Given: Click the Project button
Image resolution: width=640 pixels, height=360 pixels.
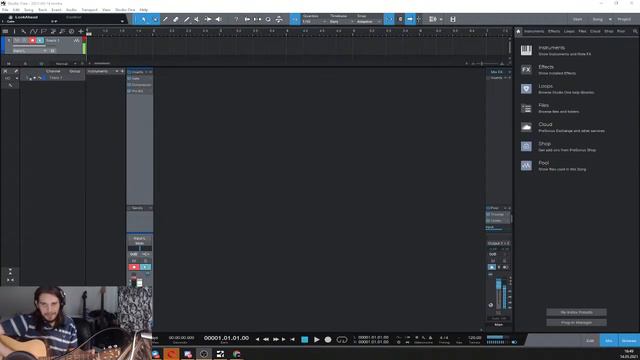Looking at the screenshot, I should (x=624, y=19).
